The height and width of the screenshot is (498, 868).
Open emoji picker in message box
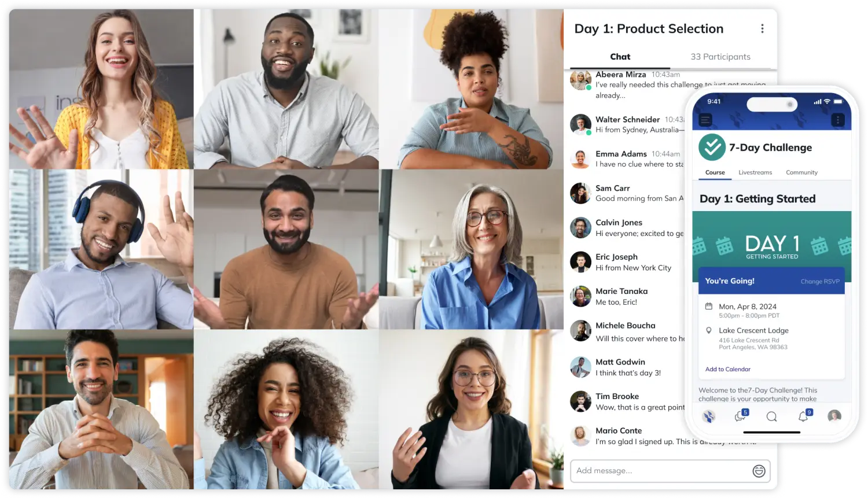759,471
